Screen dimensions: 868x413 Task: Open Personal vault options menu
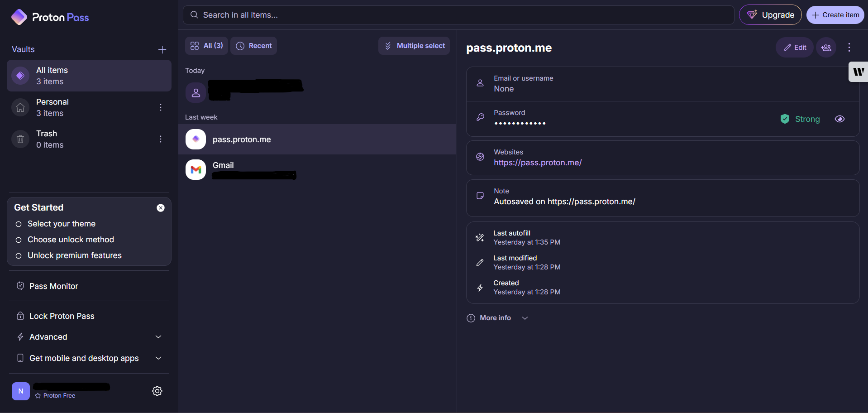click(x=160, y=107)
